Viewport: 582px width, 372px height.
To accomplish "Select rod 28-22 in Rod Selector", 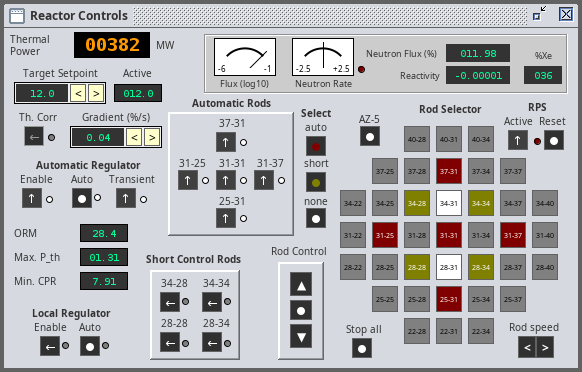I will (353, 267).
